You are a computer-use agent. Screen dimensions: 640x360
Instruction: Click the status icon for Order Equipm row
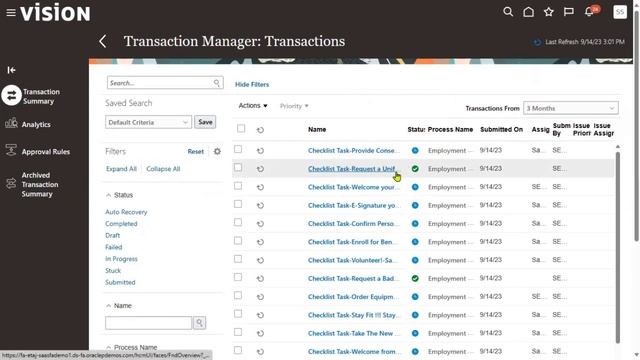[415, 297]
